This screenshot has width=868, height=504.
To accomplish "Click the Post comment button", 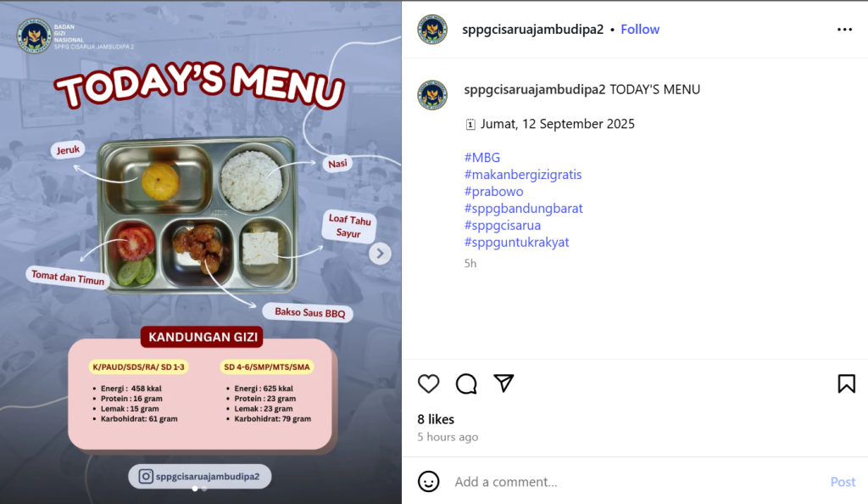I will pos(843,482).
